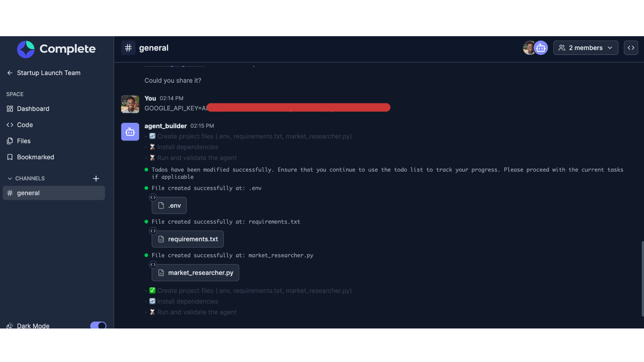Click the hashtag icon beside the general header

coord(128,48)
